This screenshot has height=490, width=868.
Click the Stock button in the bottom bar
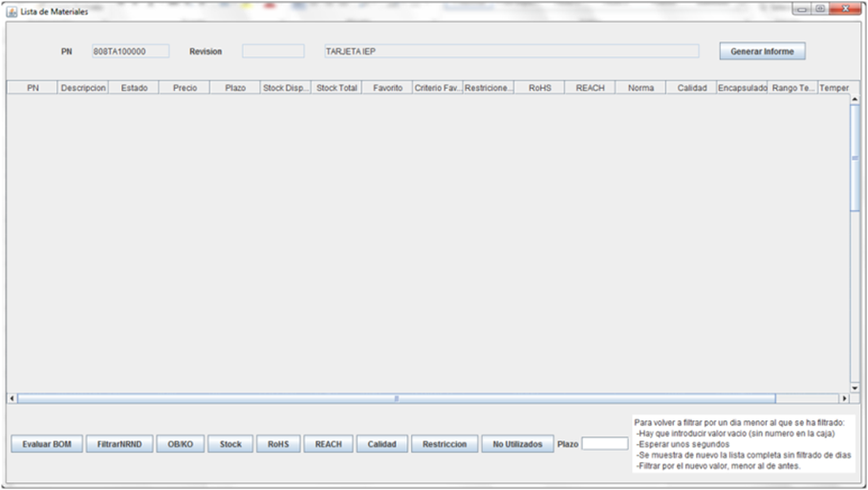(230, 444)
